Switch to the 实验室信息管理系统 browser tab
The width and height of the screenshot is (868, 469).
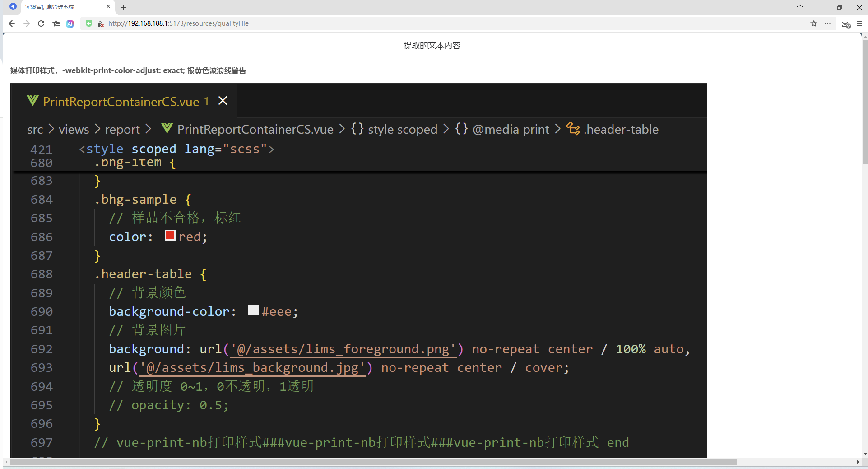[x=50, y=7]
